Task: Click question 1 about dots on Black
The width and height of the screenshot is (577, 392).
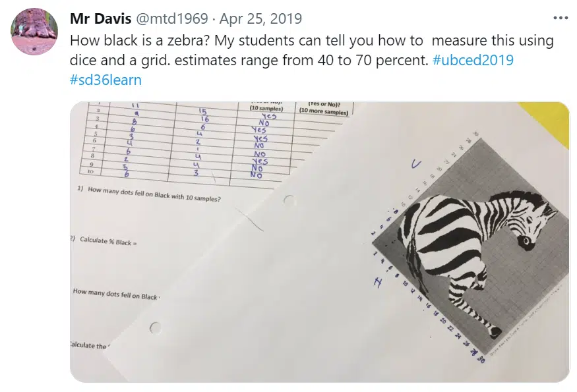Action: (148, 194)
